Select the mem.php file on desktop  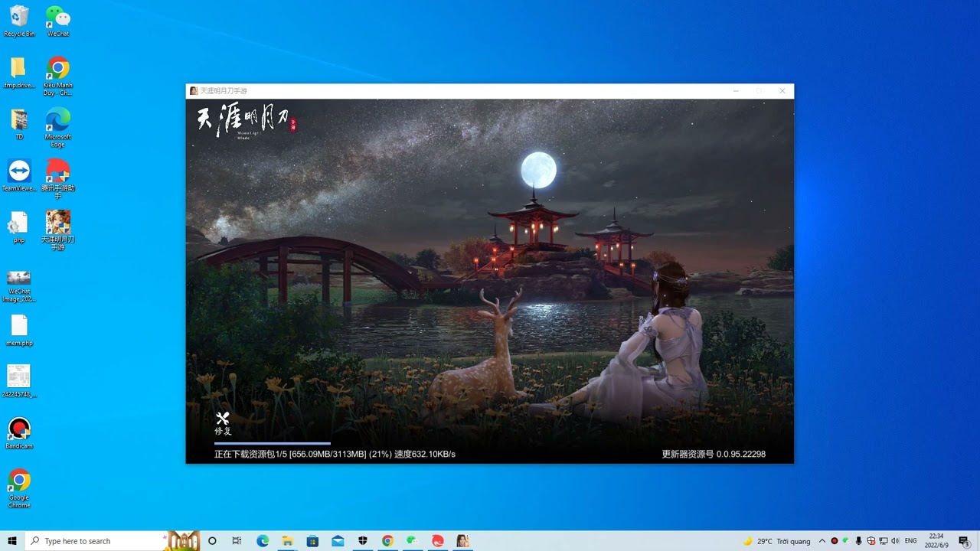point(19,331)
